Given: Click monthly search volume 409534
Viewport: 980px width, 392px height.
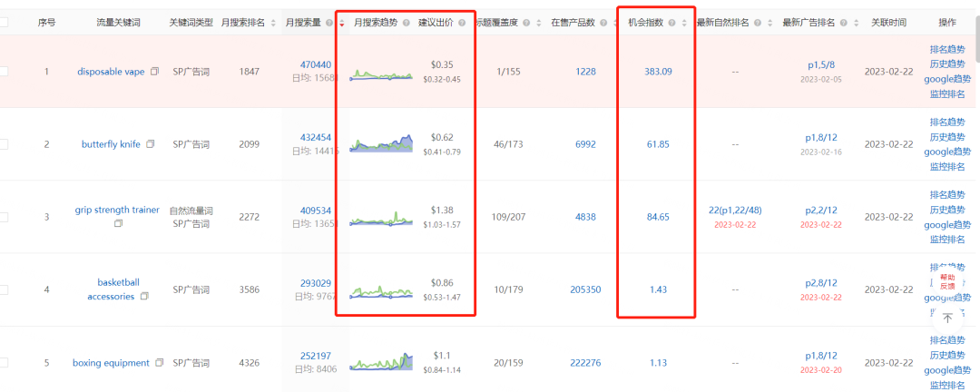Looking at the screenshot, I should [316, 211].
